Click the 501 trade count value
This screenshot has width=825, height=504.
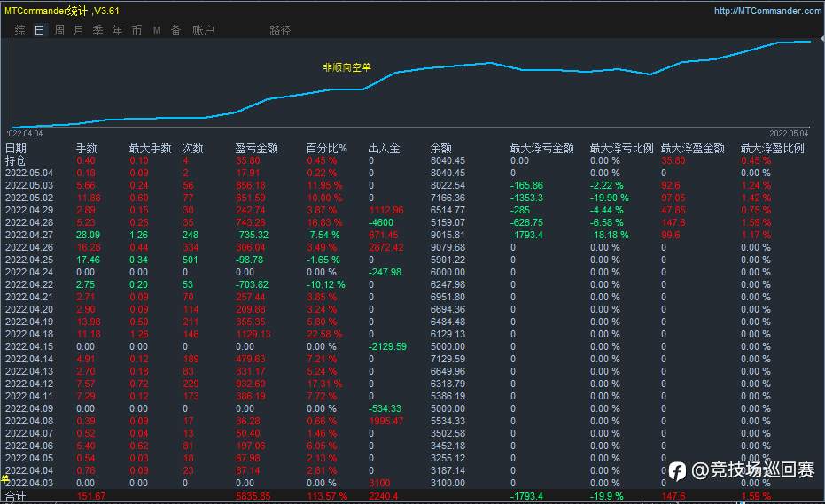(190, 260)
